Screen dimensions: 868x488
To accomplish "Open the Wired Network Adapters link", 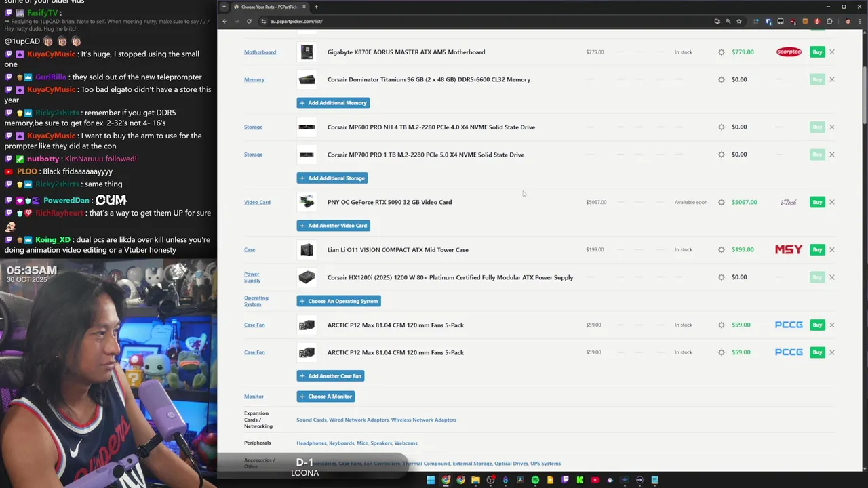I will click(359, 420).
